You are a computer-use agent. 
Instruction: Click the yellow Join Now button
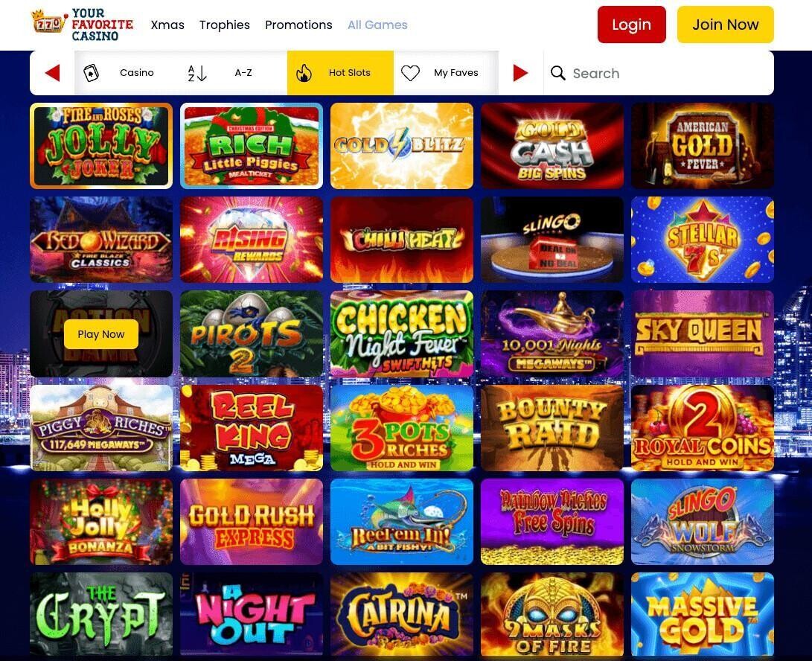[x=725, y=25]
